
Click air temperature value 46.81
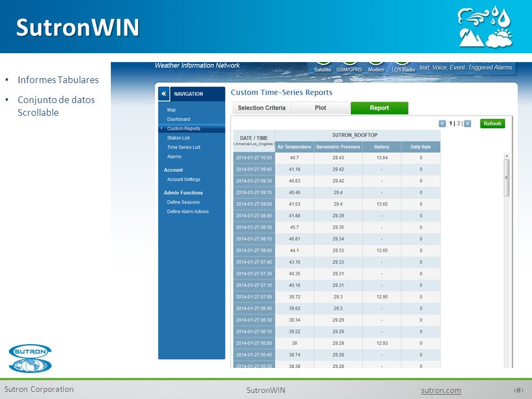tap(294, 239)
